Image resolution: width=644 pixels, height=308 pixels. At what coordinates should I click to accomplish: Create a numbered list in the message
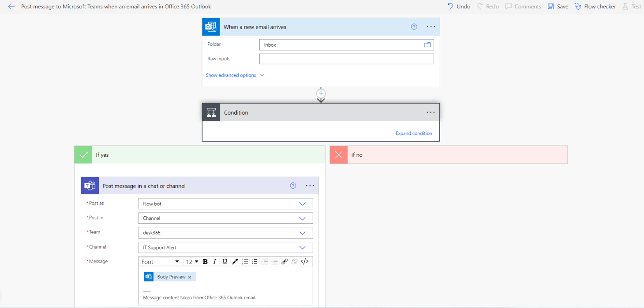(255, 261)
